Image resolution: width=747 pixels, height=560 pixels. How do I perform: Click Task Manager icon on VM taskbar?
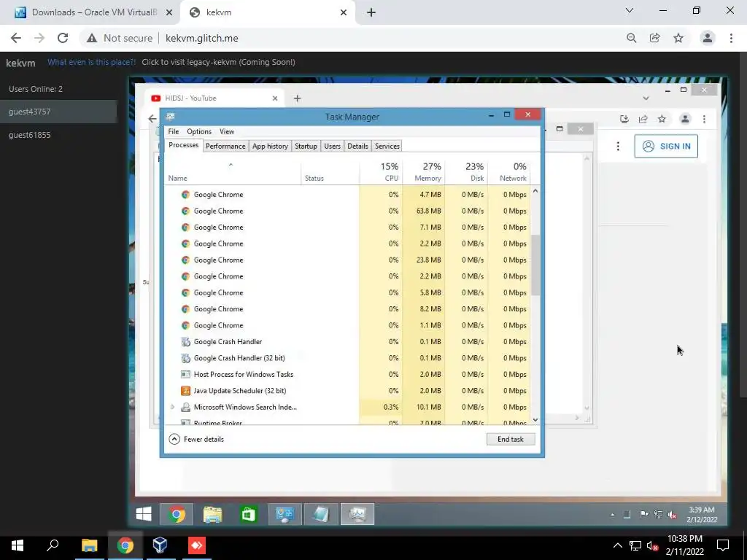pyautogui.click(x=357, y=514)
